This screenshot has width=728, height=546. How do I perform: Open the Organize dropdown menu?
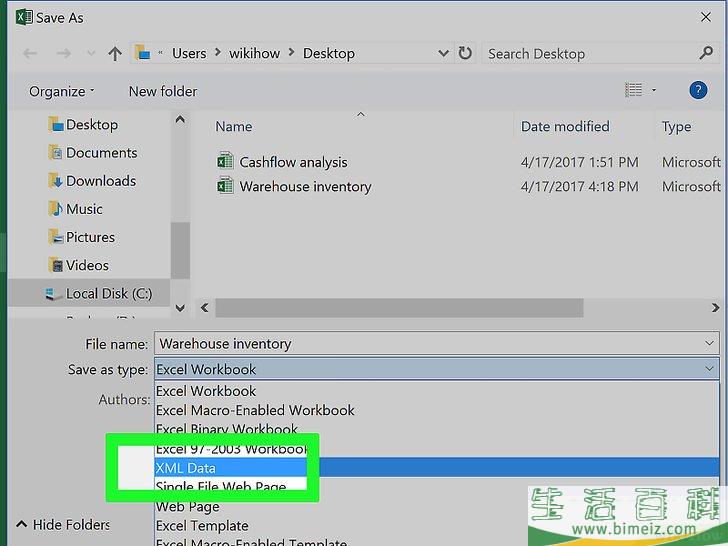(61, 91)
